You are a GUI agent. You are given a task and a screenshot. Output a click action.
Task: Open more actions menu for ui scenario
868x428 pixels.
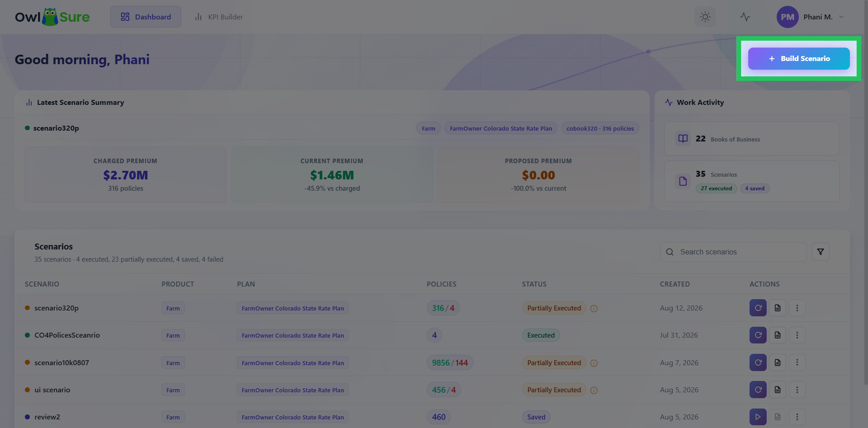click(797, 390)
